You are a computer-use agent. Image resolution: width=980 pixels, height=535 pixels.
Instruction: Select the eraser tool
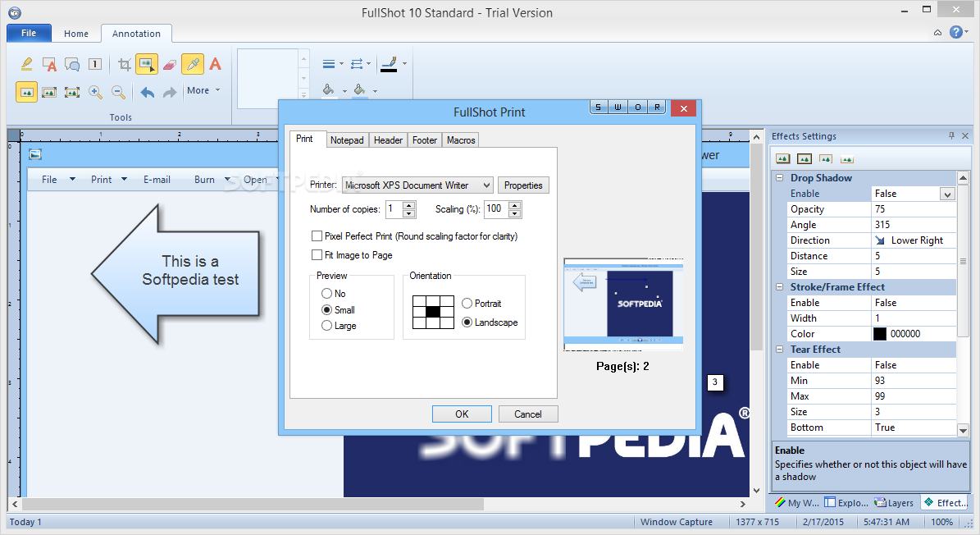pyautogui.click(x=170, y=64)
